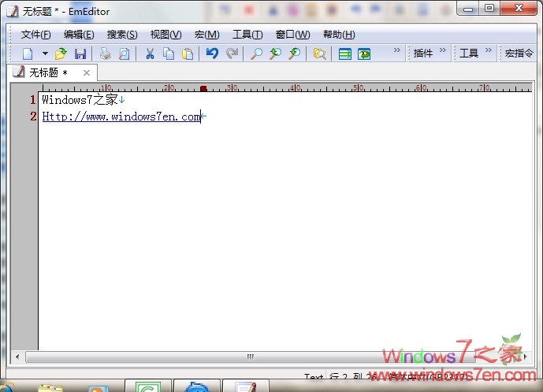The image size is (543, 392).
Task: Select the 无标题 document tab
Action: pyautogui.click(x=47, y=72)
